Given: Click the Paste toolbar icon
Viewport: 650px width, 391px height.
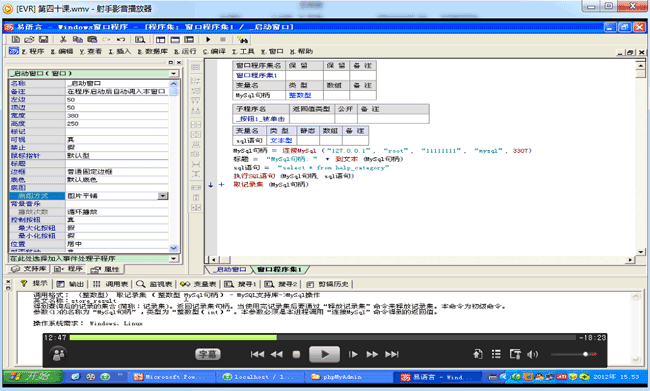Looking at the screenshot, I should click(92, 39).
